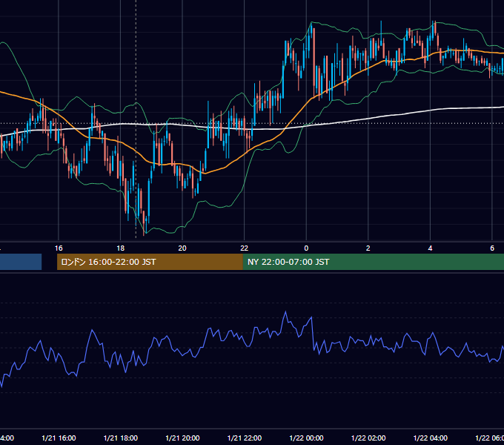Click the 6 hour label on price chart axis
The image size is (504, 445).
492,248
